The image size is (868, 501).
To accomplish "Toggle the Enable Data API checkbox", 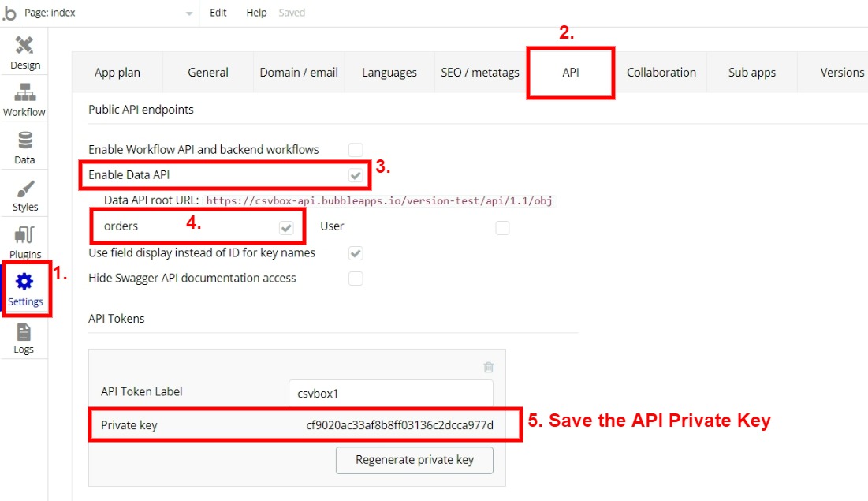I will tap(356, 175).
